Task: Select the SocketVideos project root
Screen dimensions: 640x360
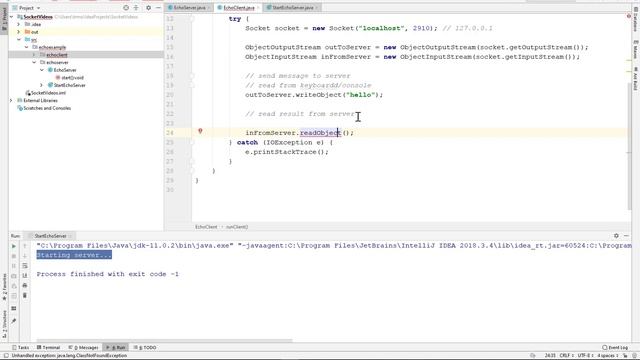Action: [38, 17]
